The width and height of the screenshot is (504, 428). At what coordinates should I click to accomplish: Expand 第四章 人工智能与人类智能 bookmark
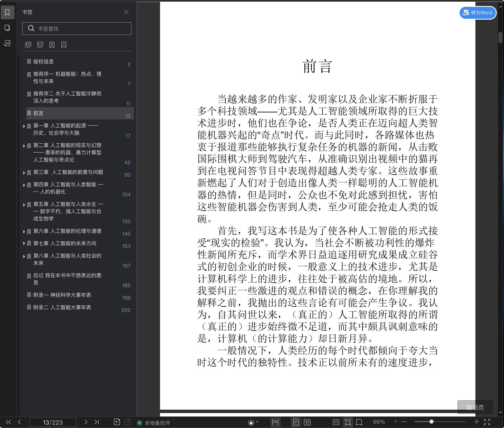24,185
